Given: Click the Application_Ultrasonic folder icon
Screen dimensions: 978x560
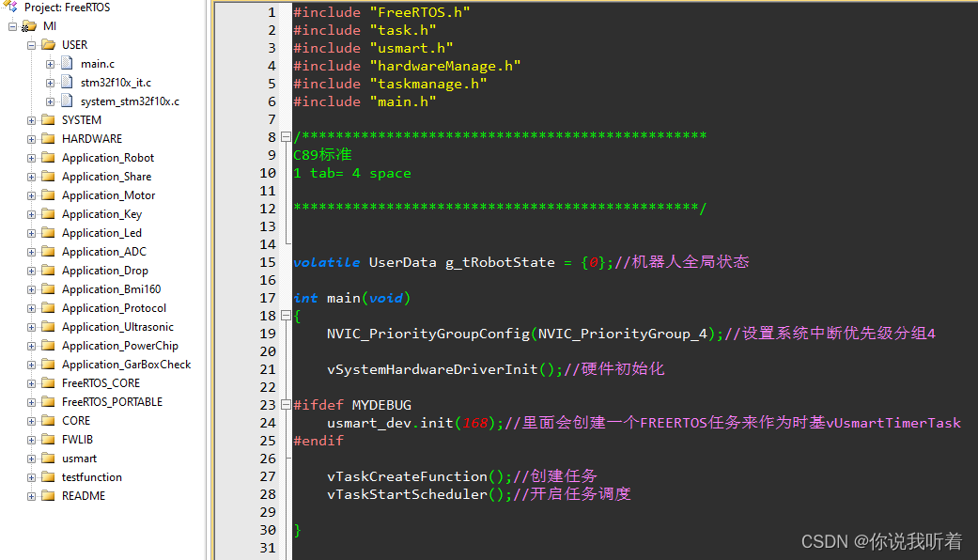Looking at the screenshot, I should click(x=48, y=327).
